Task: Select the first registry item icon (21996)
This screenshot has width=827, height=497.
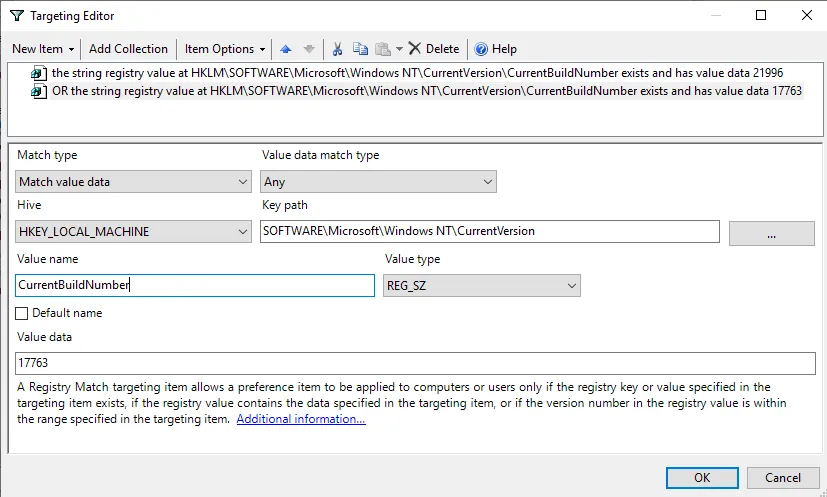Action: (38, 73)
